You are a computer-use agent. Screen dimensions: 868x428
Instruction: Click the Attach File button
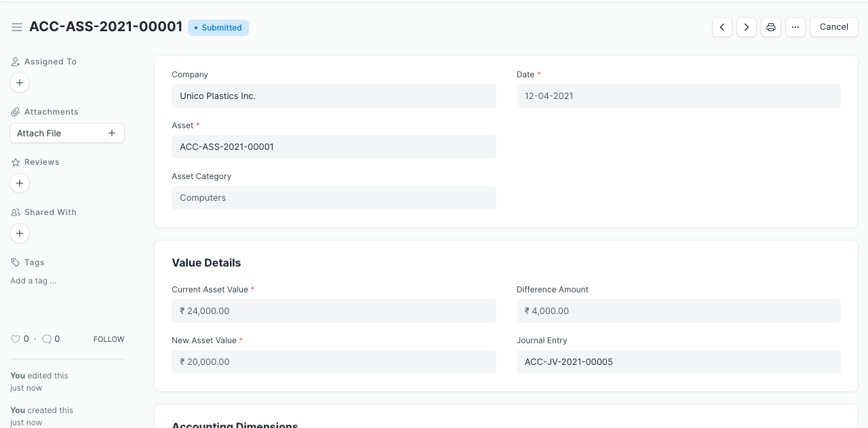66,133
